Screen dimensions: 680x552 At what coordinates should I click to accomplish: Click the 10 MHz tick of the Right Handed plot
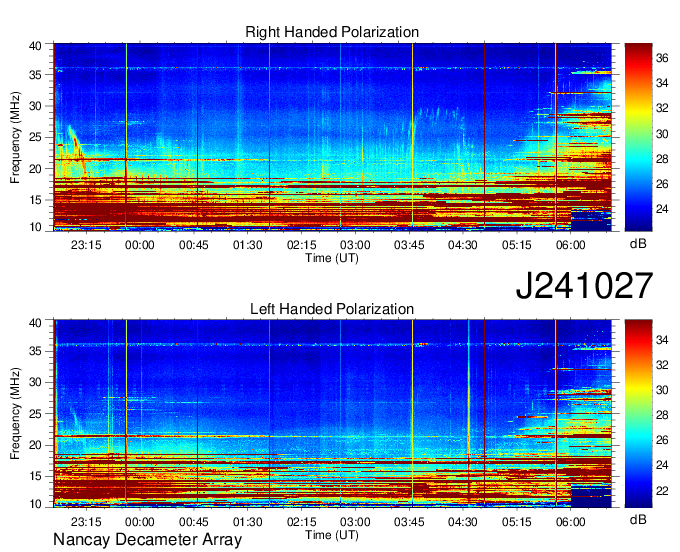tap(35, 227)
